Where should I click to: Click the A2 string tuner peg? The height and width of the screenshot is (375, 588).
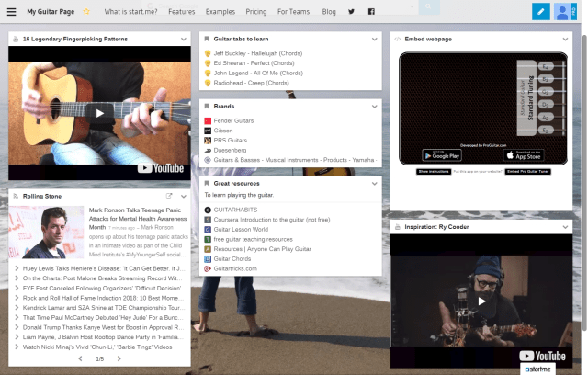click(x=545, y=118)
